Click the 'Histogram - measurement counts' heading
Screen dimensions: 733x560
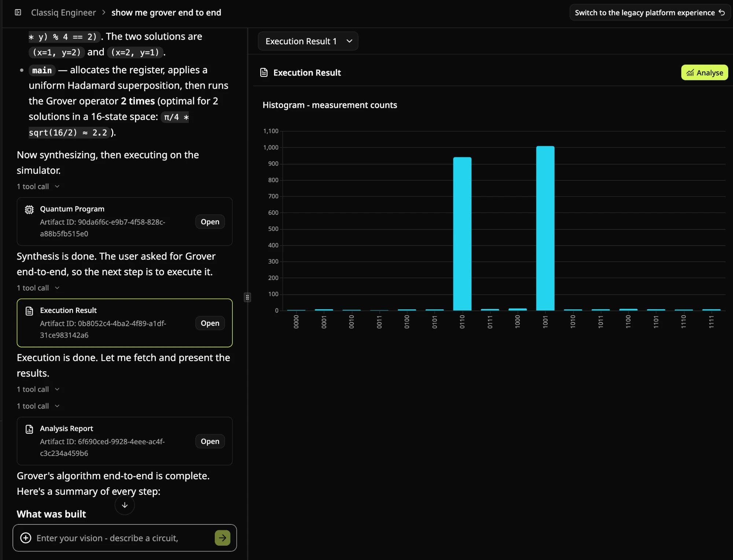[330, 105]
